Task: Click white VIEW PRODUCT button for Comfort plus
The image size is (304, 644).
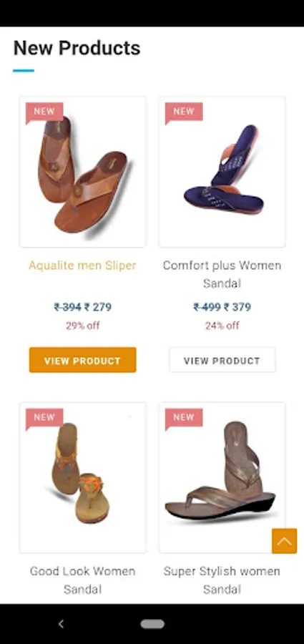Action: [x=222, y=360]
